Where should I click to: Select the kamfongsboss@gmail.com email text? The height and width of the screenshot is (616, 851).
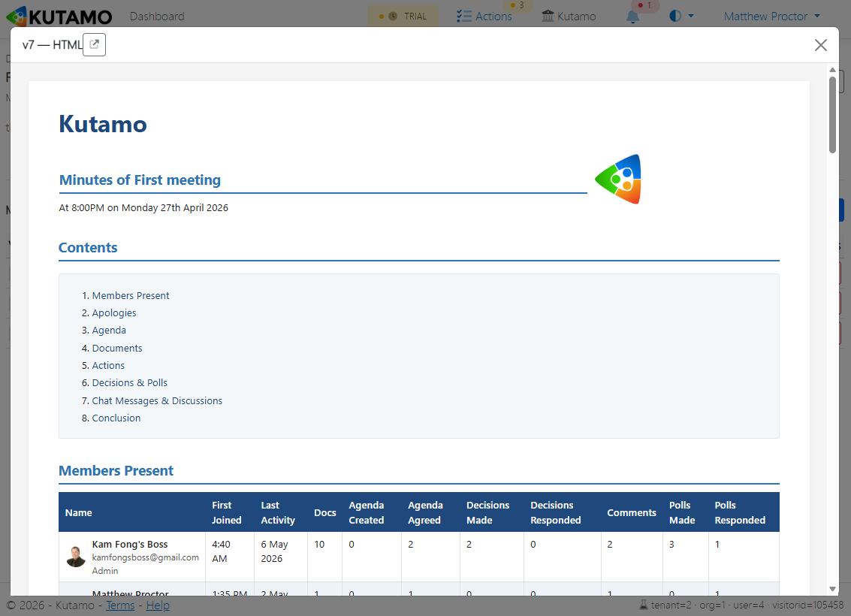click(x=146, y=557)
